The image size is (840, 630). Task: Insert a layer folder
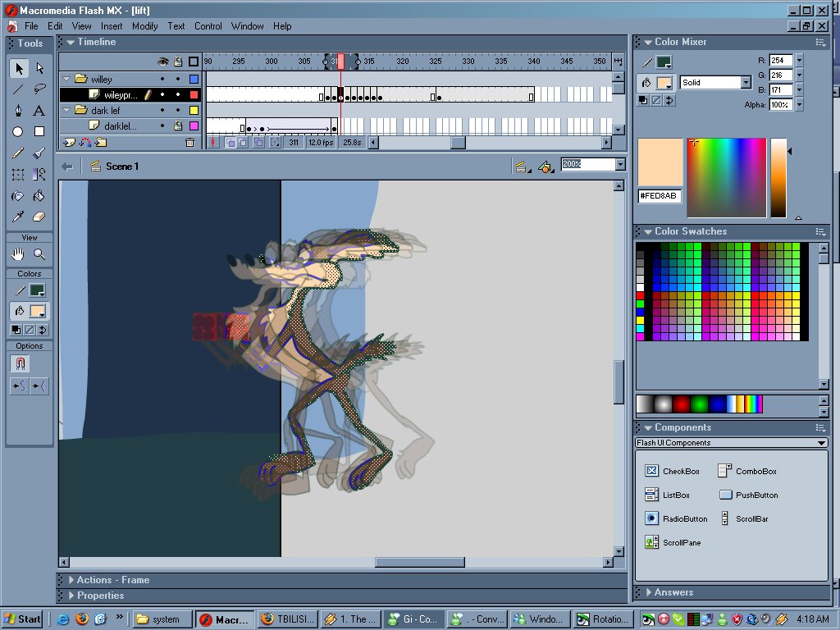coord(101,143)
